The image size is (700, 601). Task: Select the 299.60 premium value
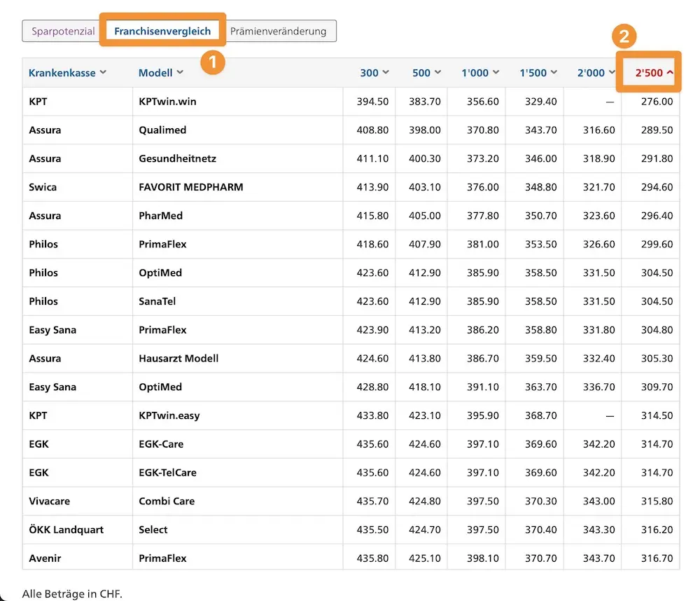[657, 244]
